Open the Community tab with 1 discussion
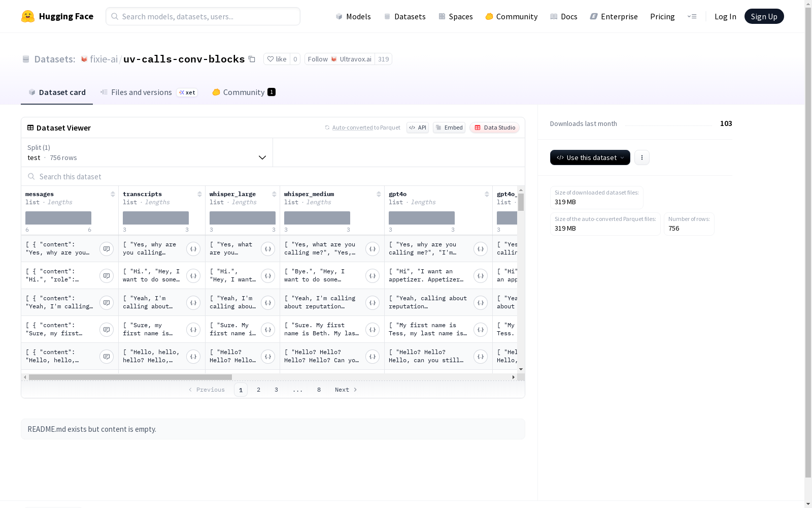Screen dimensions: 812x508 244,92
